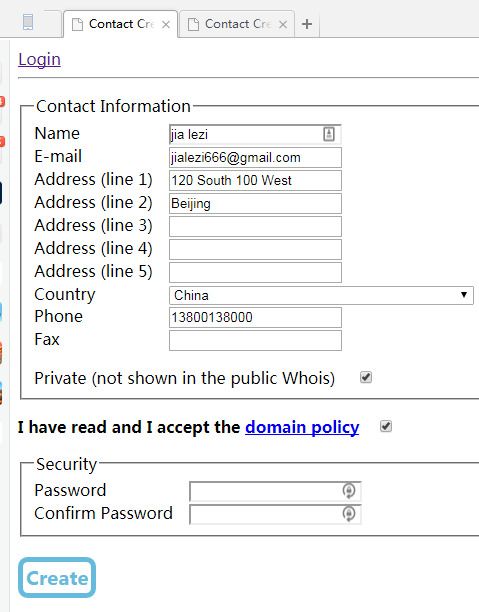Screen dimensions: 479x612
Task: Open the domain policy link
Action: click(302, 427)
